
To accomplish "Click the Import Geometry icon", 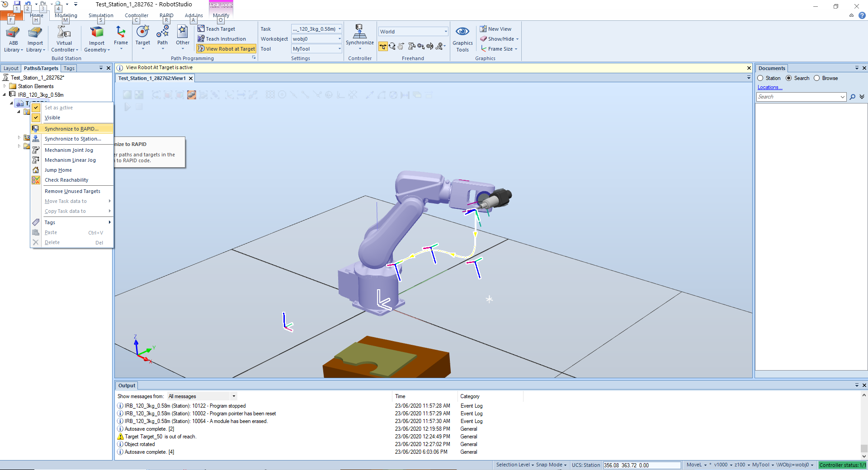I will pyautogui.click(x=96, y=34).
